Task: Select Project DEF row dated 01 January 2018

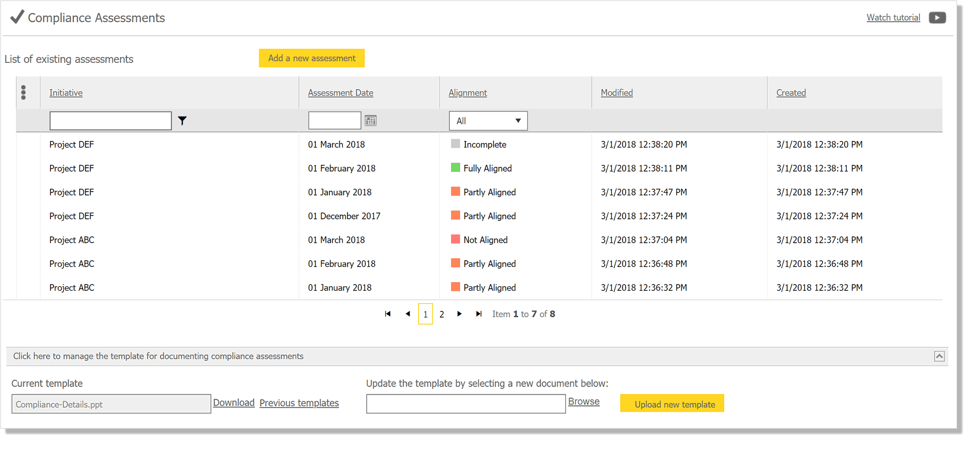Action: [479, 192]
